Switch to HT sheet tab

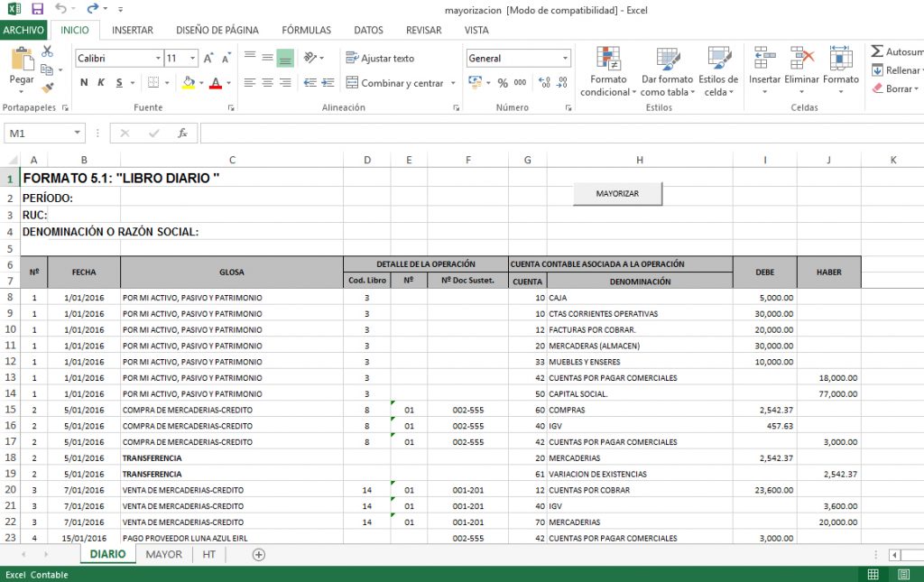208,554
